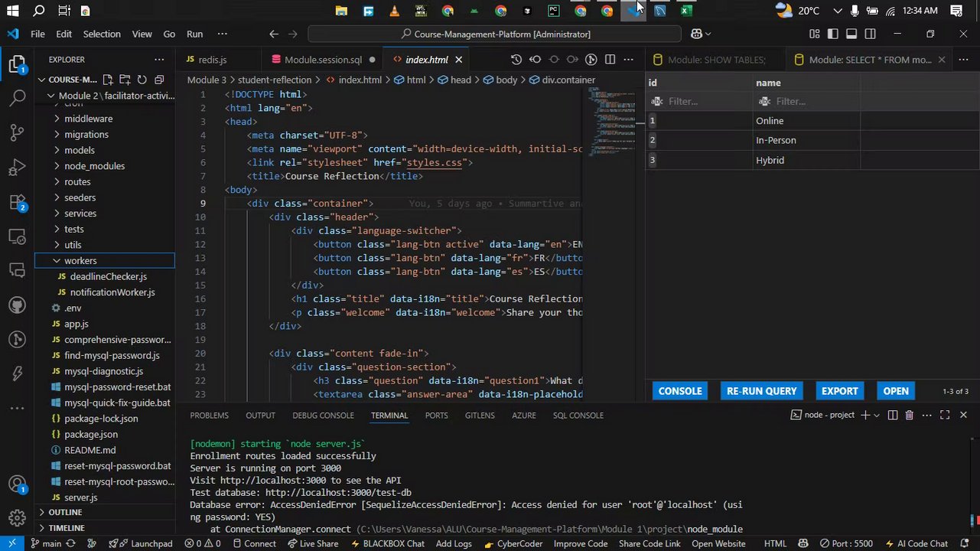Image resolution: width=980 pixels, height=551 pixels.
Task: Click the Split Editor icon
Action: tap(610, 60)
